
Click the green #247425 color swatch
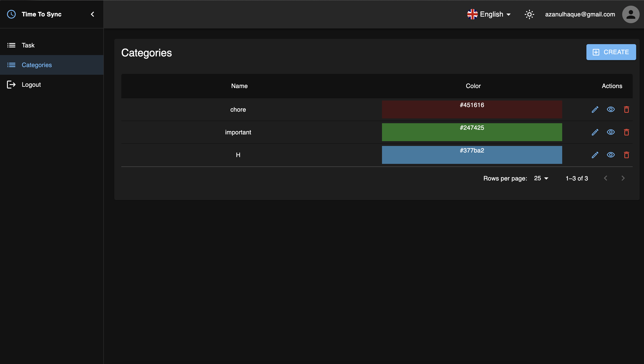point(472,132)
